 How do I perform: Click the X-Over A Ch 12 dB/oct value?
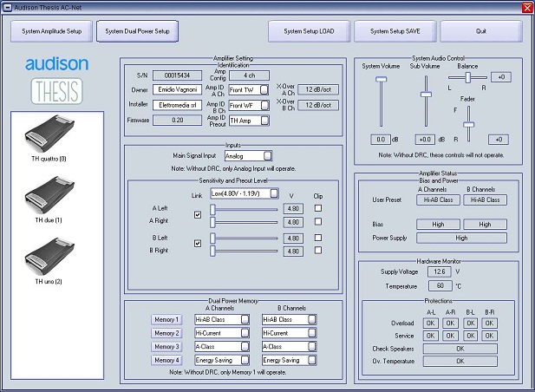pos(318,89)
